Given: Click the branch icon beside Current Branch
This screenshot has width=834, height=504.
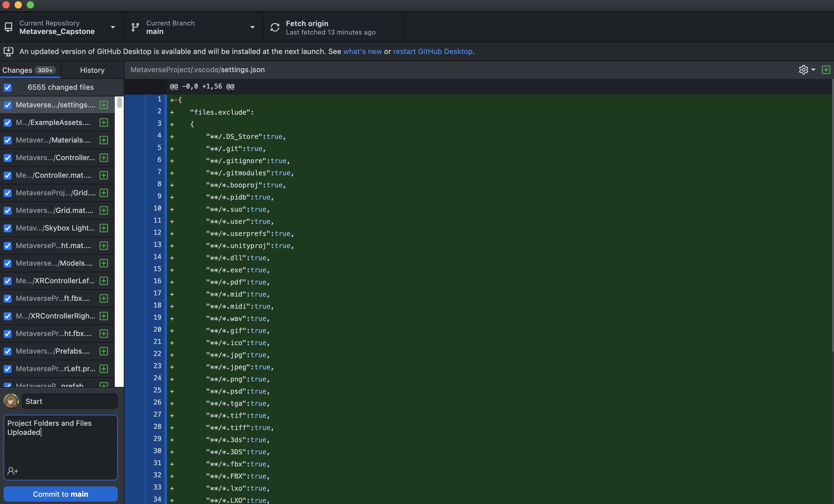Looking at the screenshot, I should pyautogui.click(x=135, y=27).
